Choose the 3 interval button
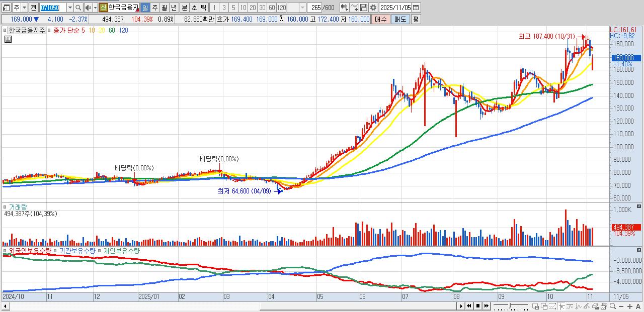Screen dimensions: 644x312 click(224, 8)
